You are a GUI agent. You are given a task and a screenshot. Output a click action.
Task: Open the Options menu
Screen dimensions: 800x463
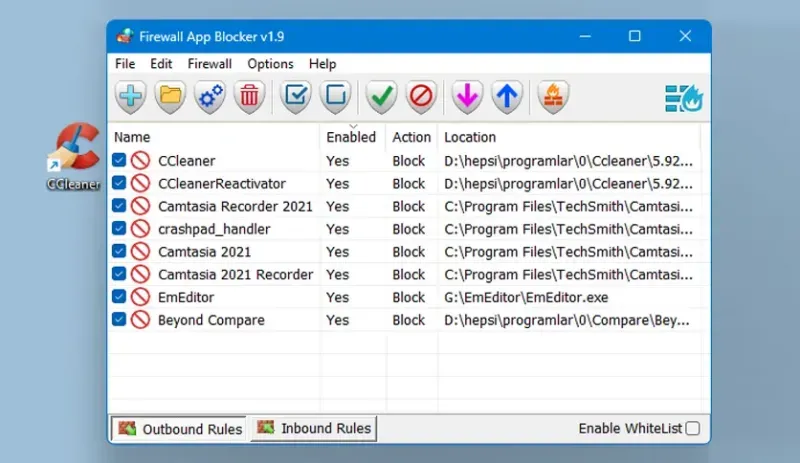[270, 64]
